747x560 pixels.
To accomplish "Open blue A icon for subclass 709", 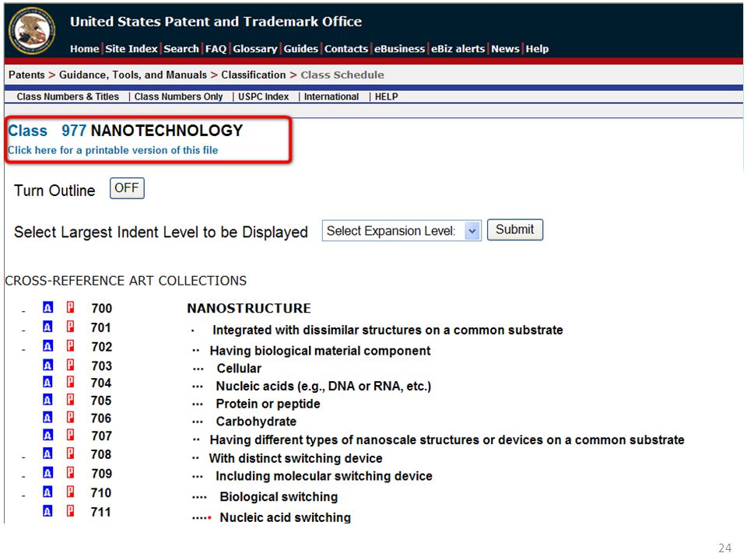I will [x=47, y=473].
